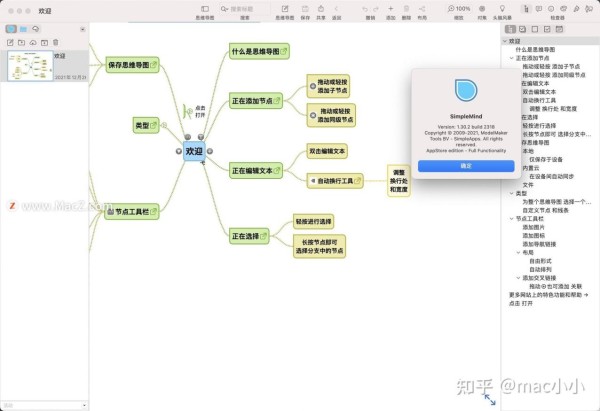Select the 欢迎 mind map thumbnail

pos(30,65)
